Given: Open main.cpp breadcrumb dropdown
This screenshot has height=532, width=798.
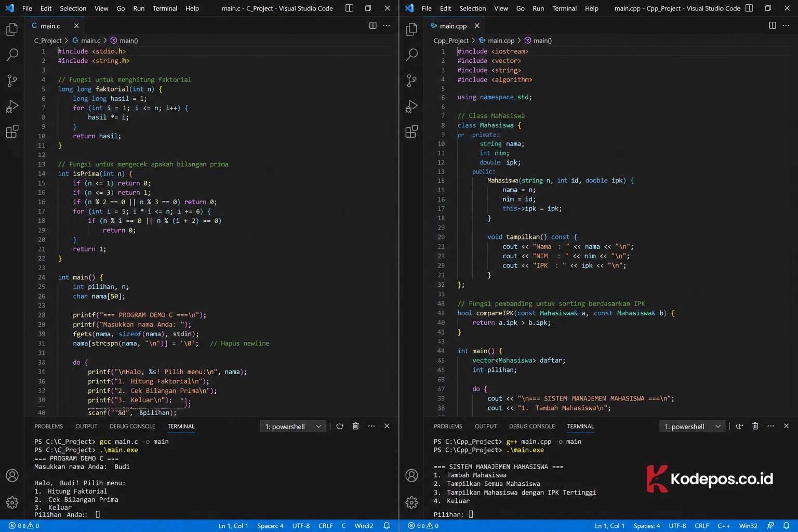Looking at the screenshot, I should tap(497, 41).
